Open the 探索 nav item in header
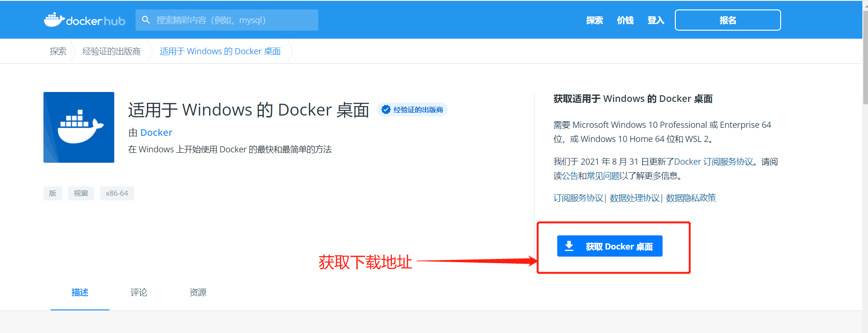The height and width of the screenshot is (333, 868). 595,20
